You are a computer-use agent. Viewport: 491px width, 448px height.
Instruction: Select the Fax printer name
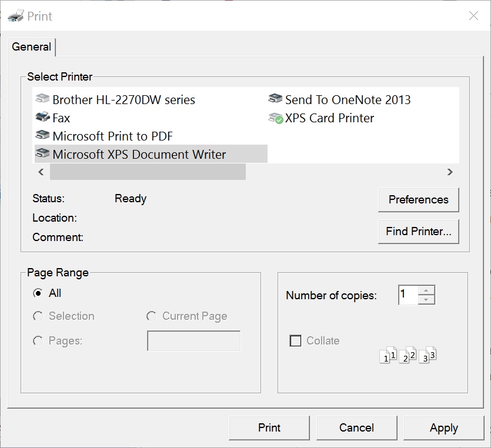click(x=61, y=118)
